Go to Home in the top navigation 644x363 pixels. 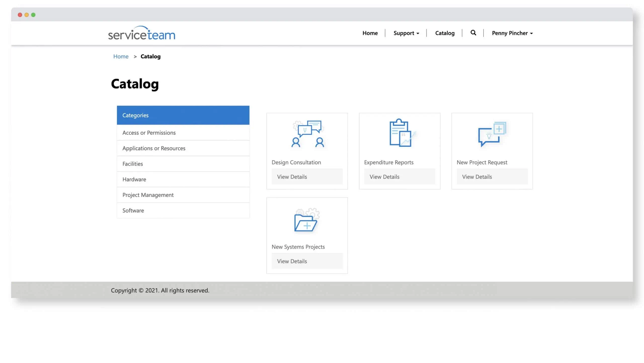[370, 33]
